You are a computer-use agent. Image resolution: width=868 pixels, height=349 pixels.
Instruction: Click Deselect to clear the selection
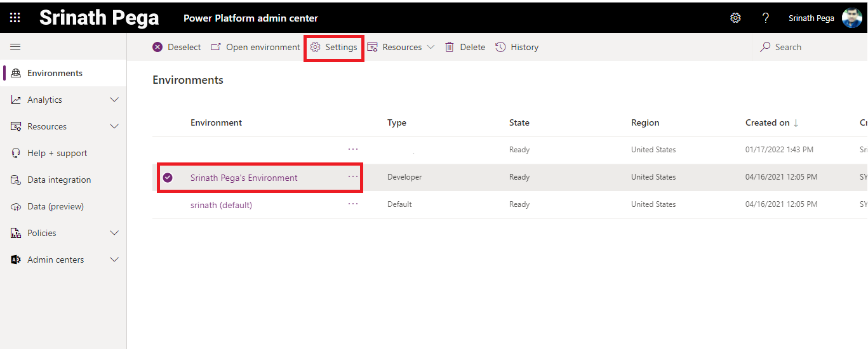tap(177, 47)
